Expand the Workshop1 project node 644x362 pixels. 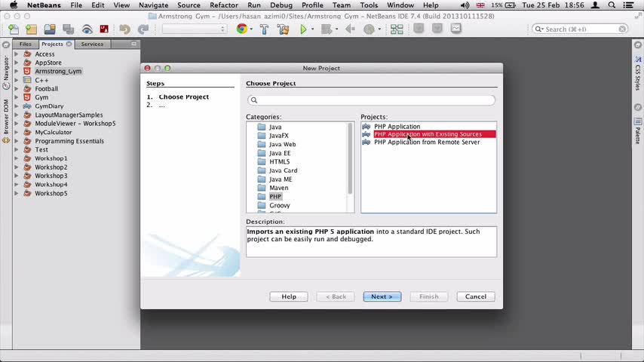17,158
